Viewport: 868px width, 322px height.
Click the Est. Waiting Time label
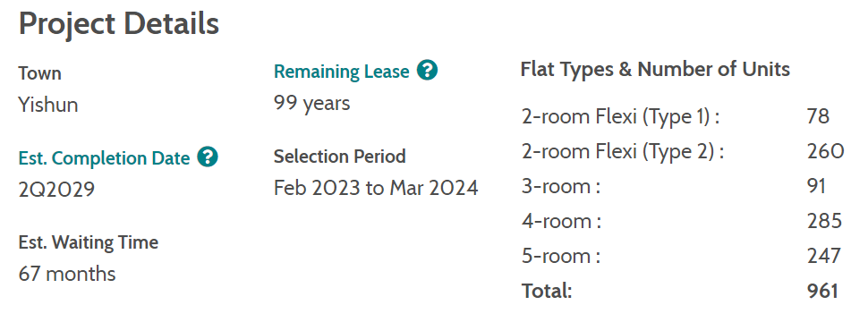pos(89,242)
